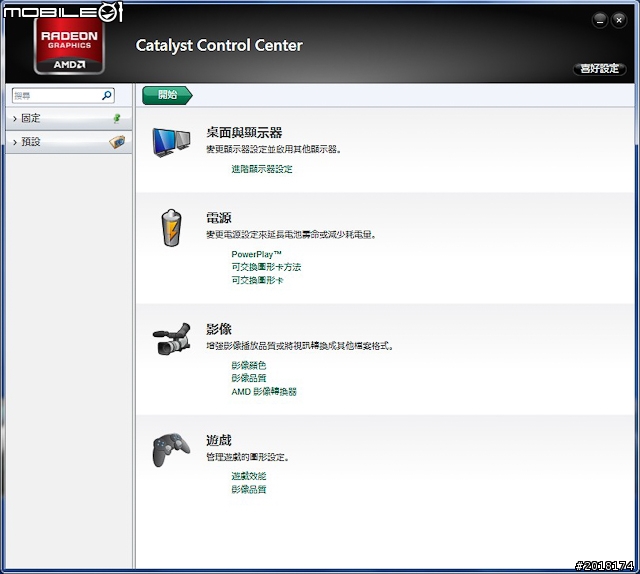Open 影像顏色 link

coord(249,365)
